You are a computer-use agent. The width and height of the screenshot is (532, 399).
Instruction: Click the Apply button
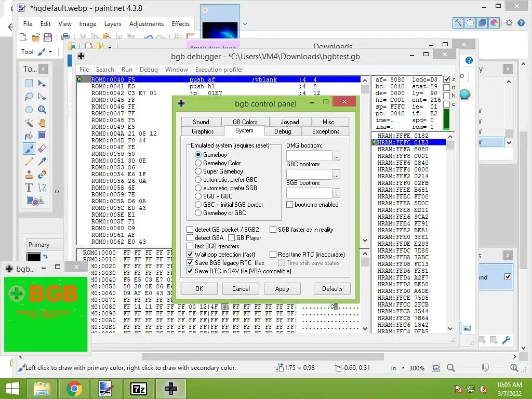point(282,289)
